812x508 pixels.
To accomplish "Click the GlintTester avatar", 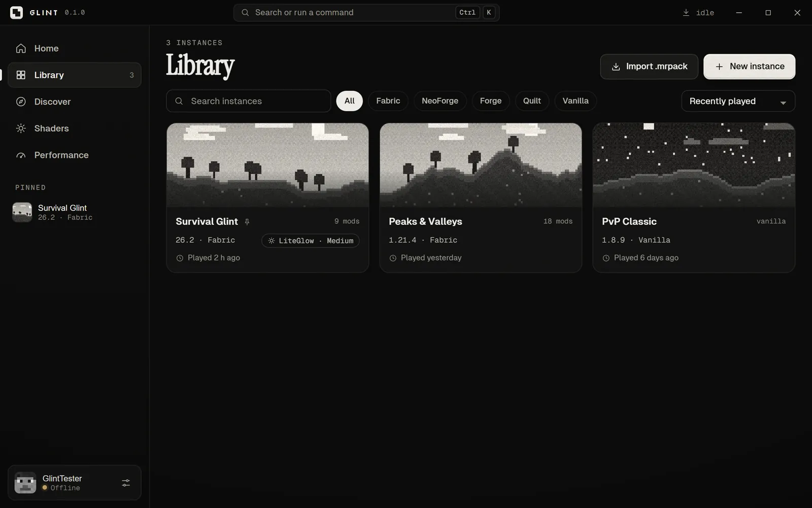I will point(25,483).
